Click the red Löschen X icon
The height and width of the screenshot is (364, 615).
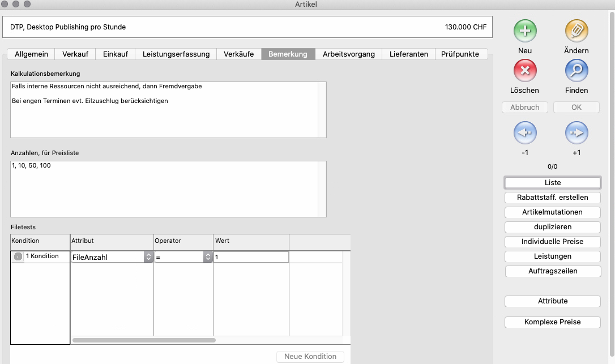pyautogui.click(x=525, y=71)
